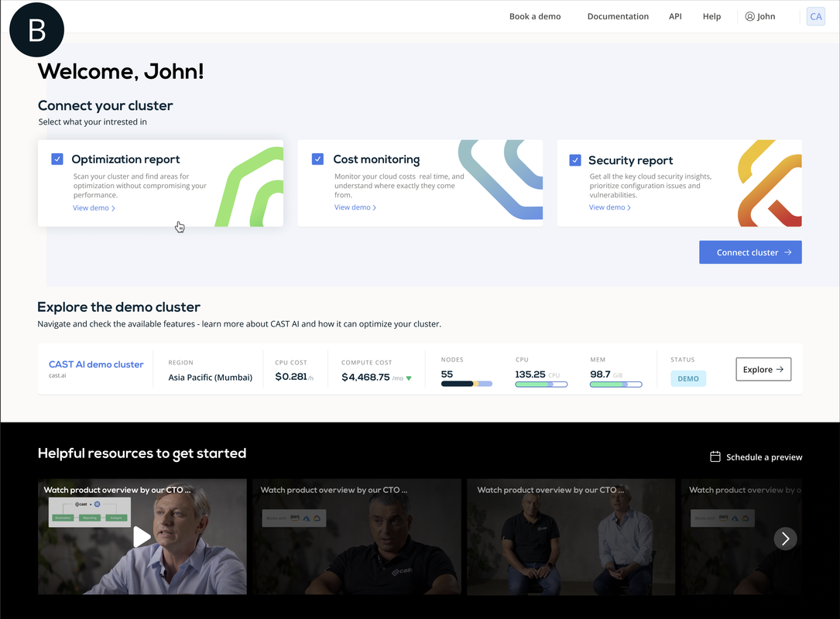Open View demo under Security report
Image resolution: width=840 pixels, height=619 pixels.
[x=609, y=207]
